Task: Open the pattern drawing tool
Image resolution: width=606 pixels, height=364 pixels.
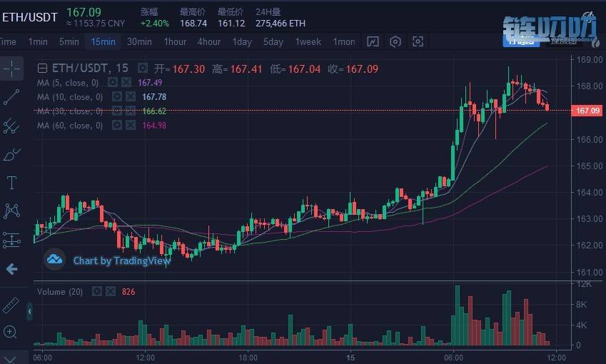Action: coord(11,211)
